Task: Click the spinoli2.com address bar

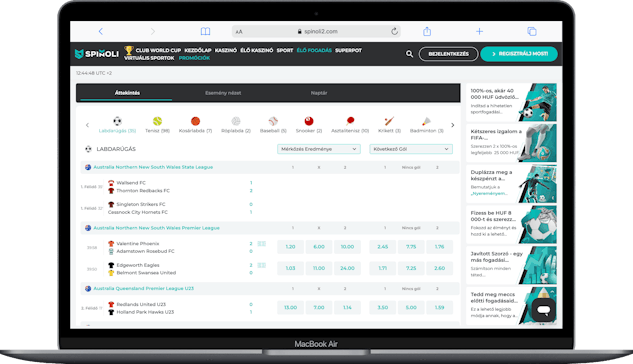Action: click(316, 31)
